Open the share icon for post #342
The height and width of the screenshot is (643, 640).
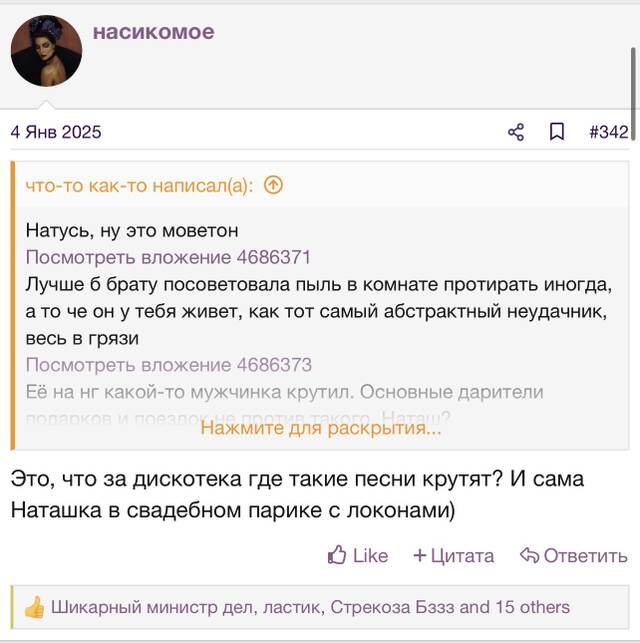point(516,132)
